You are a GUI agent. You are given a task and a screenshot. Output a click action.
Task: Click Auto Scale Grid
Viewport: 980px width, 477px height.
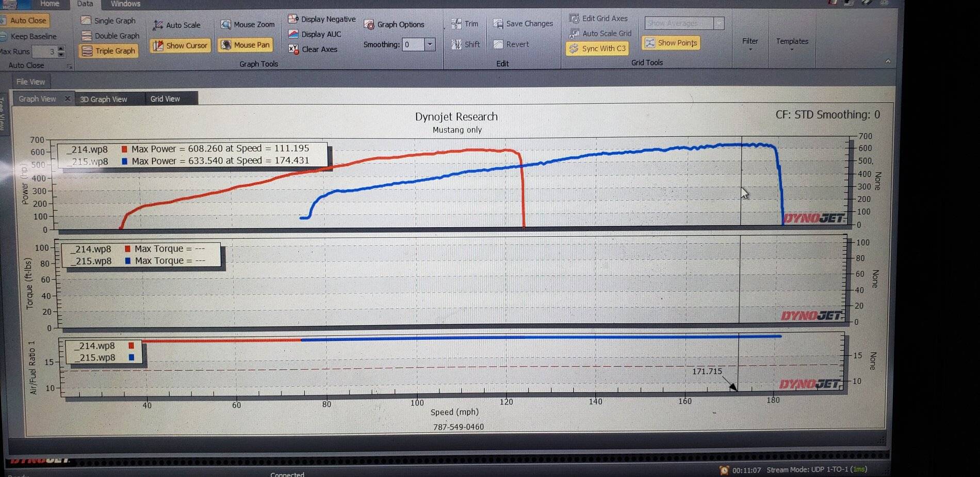tap(600, 33)
